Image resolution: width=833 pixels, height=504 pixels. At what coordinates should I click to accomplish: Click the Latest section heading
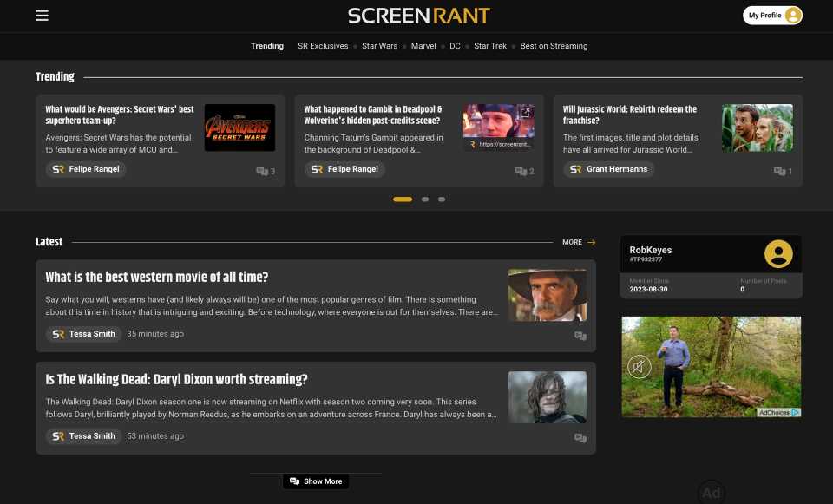tap(49, 242)
